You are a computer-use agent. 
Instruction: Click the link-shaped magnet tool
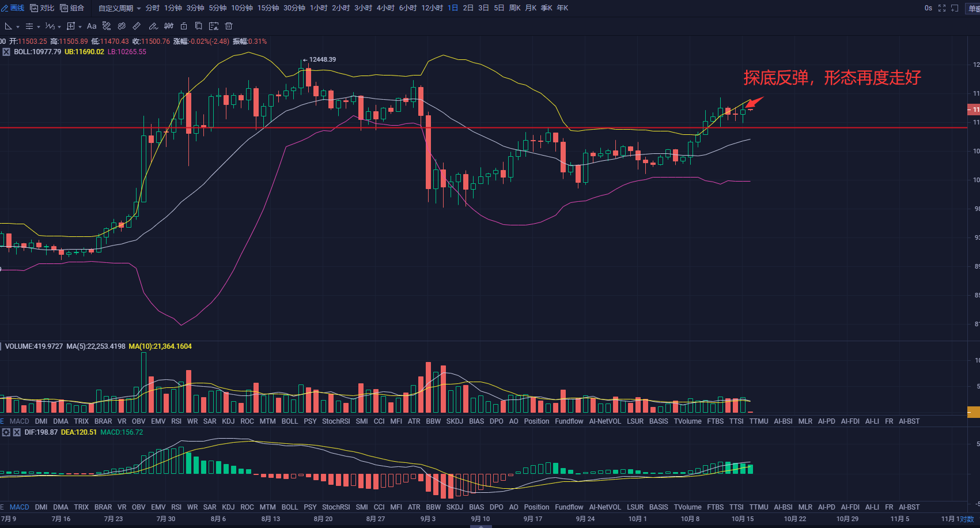tap(122, 26)
